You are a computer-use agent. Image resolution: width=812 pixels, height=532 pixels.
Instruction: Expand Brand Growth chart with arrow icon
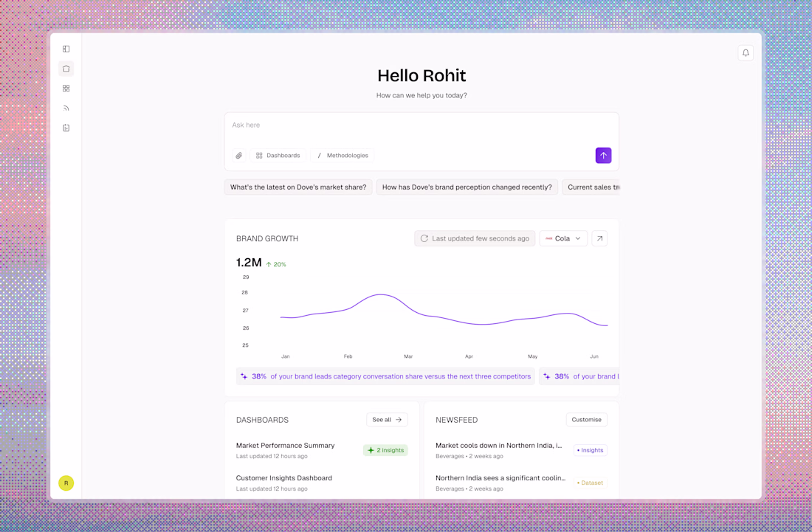coord(599,238)
